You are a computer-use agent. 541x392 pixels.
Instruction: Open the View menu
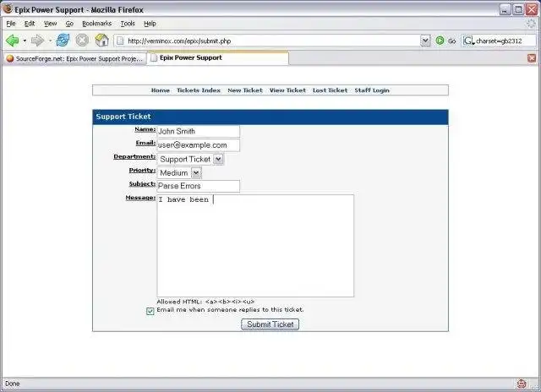[x=51, y=24]
